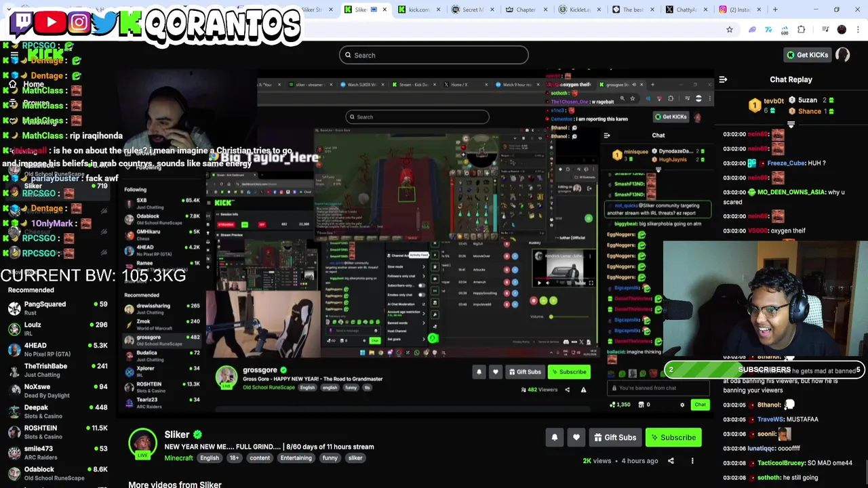
Task: Click Subscribe for grossgore in the video
Action: pyautogui.click(x=569, y=371)
